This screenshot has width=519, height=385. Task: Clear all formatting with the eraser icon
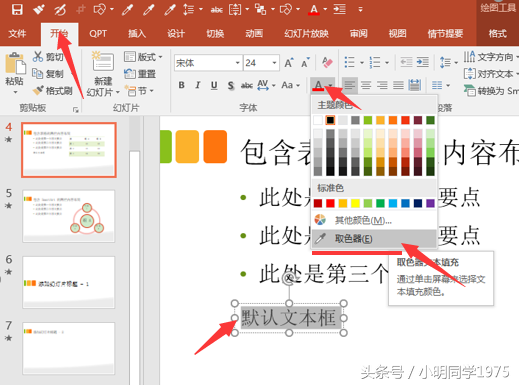point(327,62)
